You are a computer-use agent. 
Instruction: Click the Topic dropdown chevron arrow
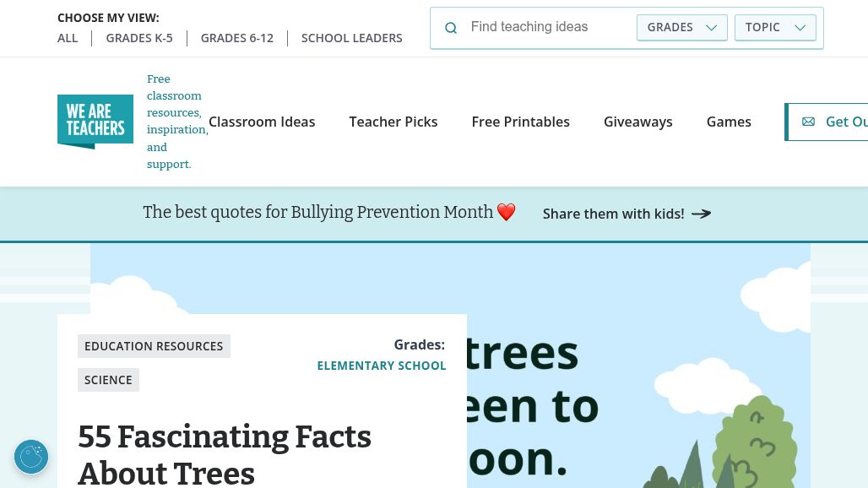click(800, 28)
